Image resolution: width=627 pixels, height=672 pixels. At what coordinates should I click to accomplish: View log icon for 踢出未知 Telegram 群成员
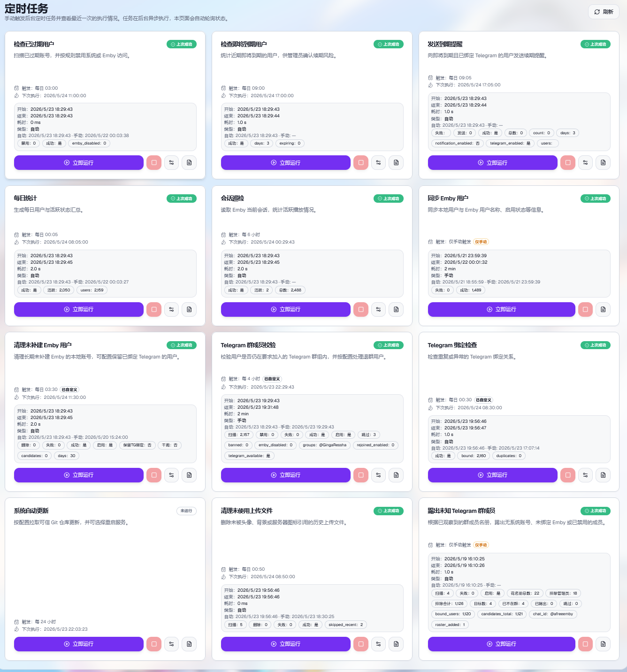pyautogui.click(x=603, y=644)
